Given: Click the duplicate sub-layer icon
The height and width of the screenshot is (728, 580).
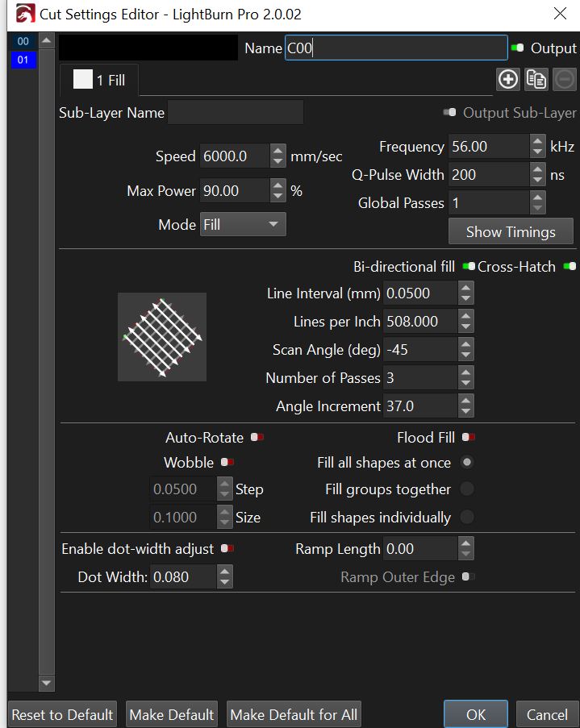Looking at the screenshot, I should click(x=536, y=79).
